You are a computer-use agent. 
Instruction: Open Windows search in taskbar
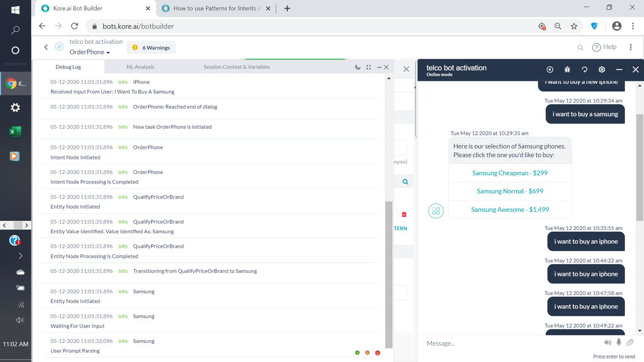[x=15, y=30]
